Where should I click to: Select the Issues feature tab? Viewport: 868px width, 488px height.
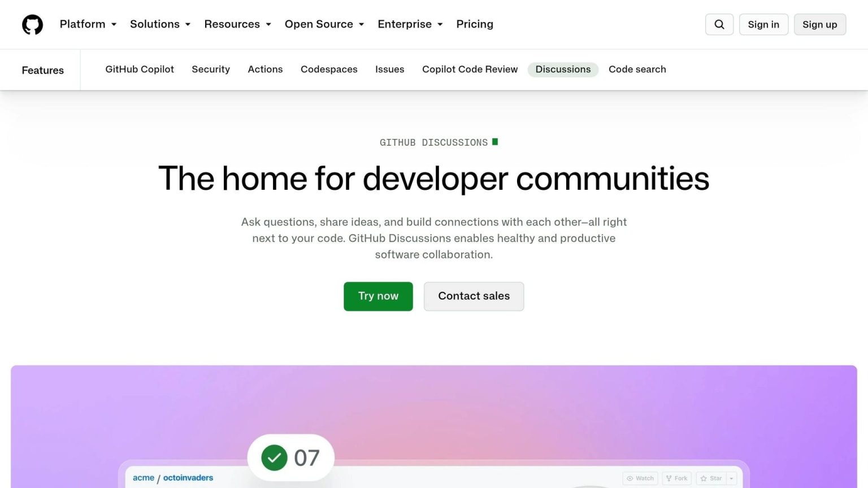[x=390, y=69]
